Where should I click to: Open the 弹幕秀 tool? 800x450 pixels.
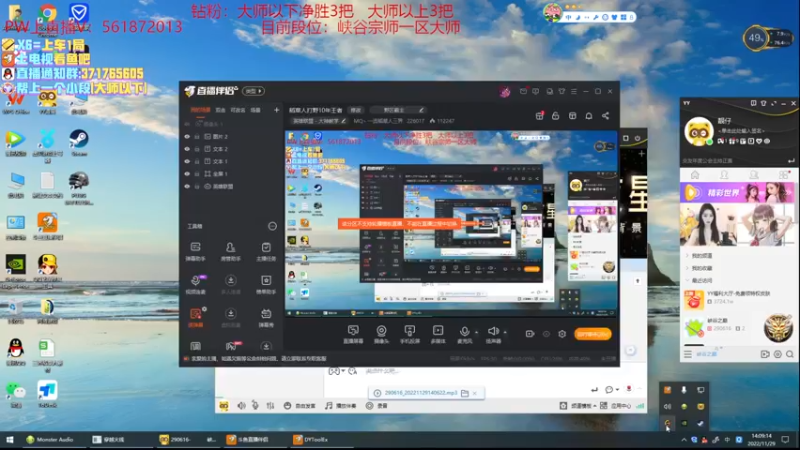pyautogui.click(x=266, y=317)
